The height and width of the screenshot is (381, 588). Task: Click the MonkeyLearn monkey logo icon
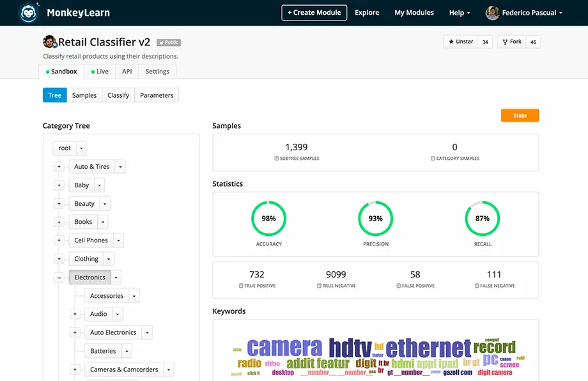[x=29, y=13]
